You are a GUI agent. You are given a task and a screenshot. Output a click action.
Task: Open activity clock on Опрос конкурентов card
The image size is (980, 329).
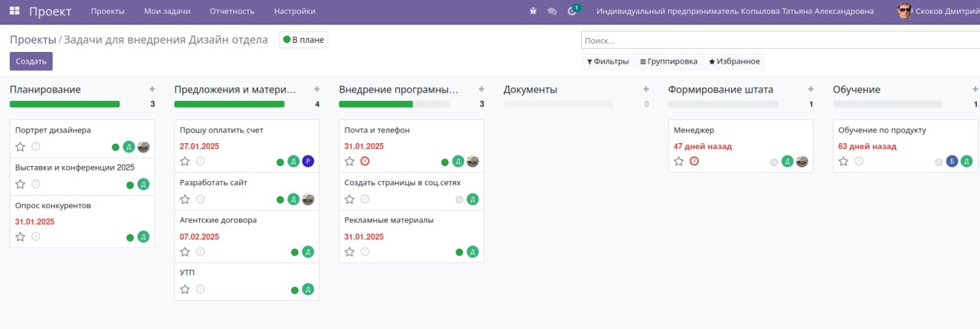(35, 237)
